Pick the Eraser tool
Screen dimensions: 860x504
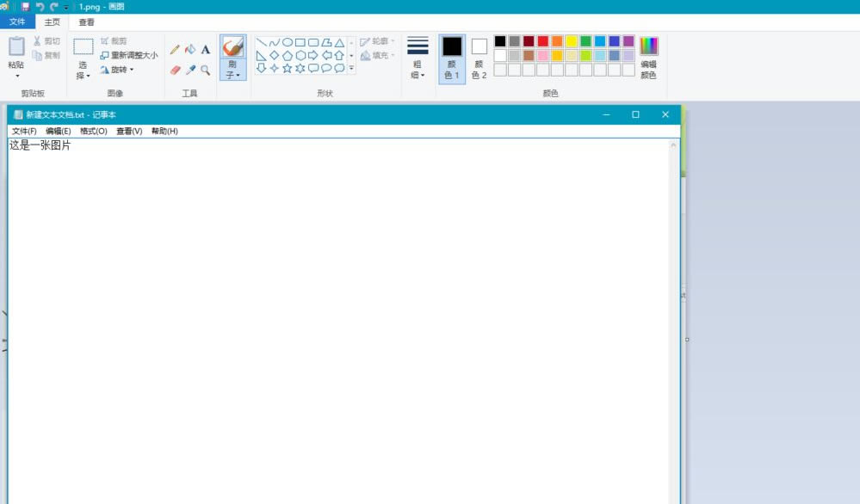point(176,71)
